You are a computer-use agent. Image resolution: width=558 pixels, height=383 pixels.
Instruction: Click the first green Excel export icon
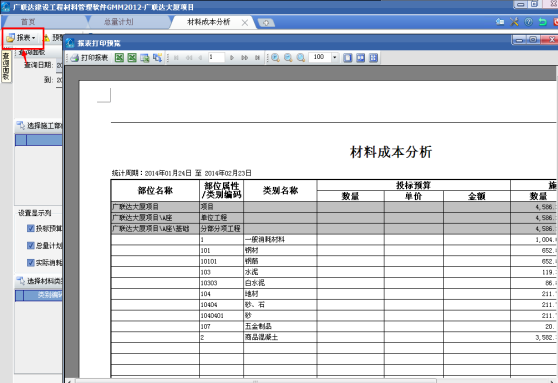pos(119,58)
